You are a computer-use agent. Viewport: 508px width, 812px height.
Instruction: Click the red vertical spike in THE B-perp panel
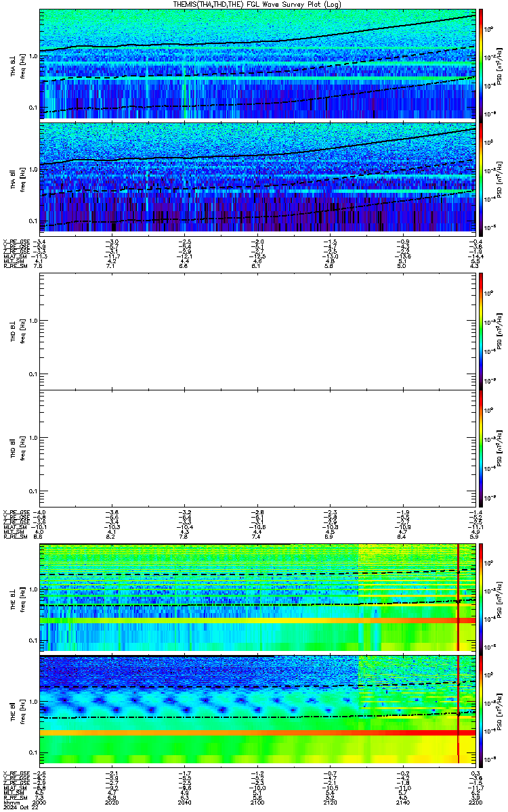(459, 597)
